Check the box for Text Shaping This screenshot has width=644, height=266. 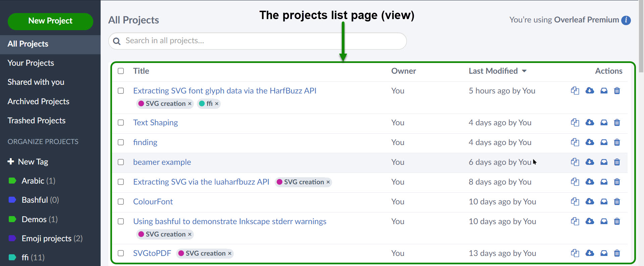tap(121, 123)
